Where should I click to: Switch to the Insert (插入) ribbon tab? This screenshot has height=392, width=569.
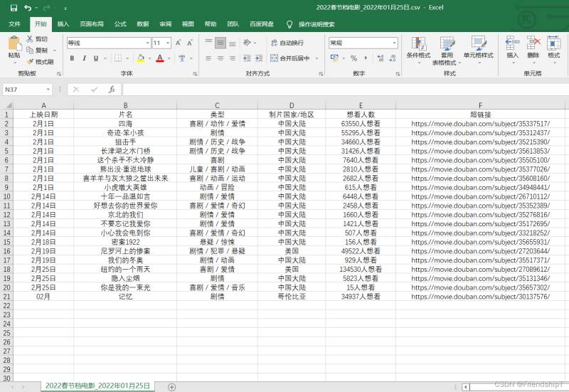[63, 24]
